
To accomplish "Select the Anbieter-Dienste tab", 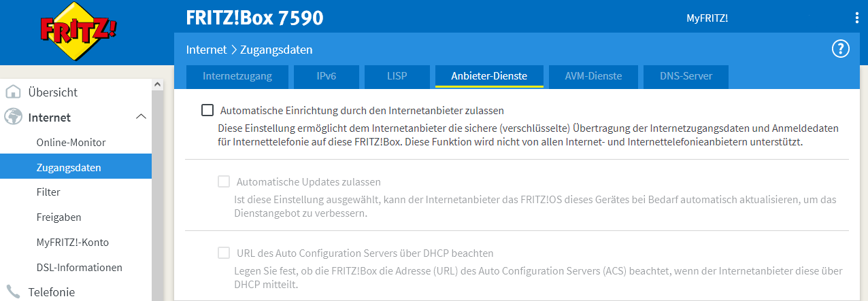I will pos(489,76).
